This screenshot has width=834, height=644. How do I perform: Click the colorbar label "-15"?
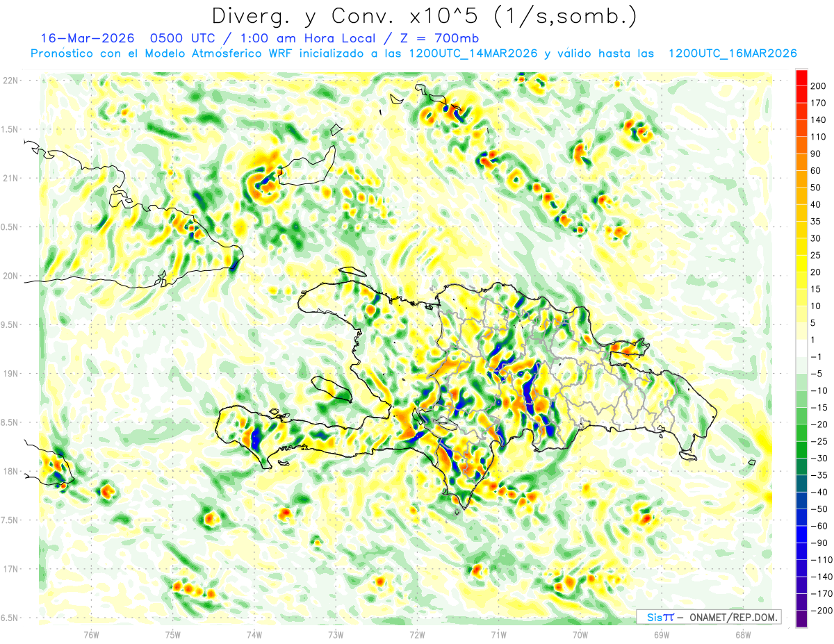click(x=820, y=407)
